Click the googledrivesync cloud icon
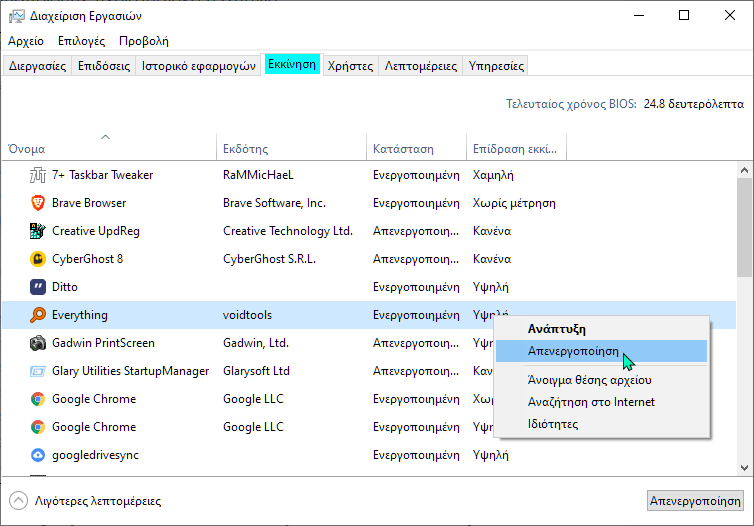This screenshot has width=754, height=526. (x=38, y=455)
